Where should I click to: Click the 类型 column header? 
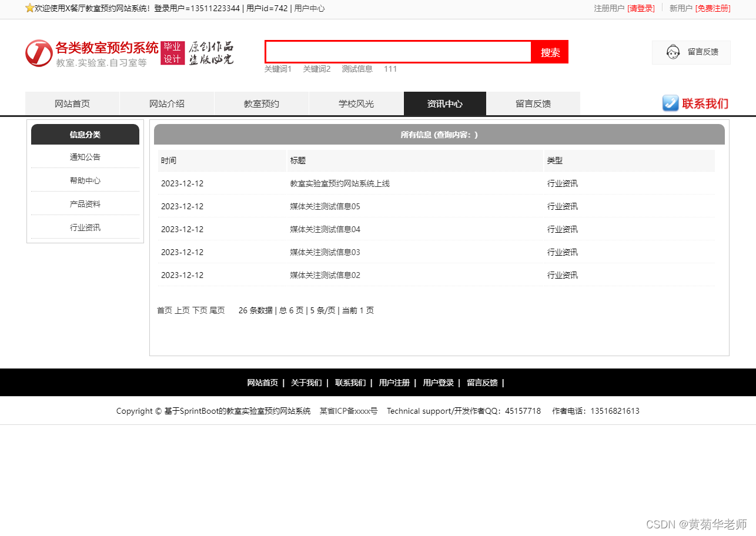coord(630,160)
